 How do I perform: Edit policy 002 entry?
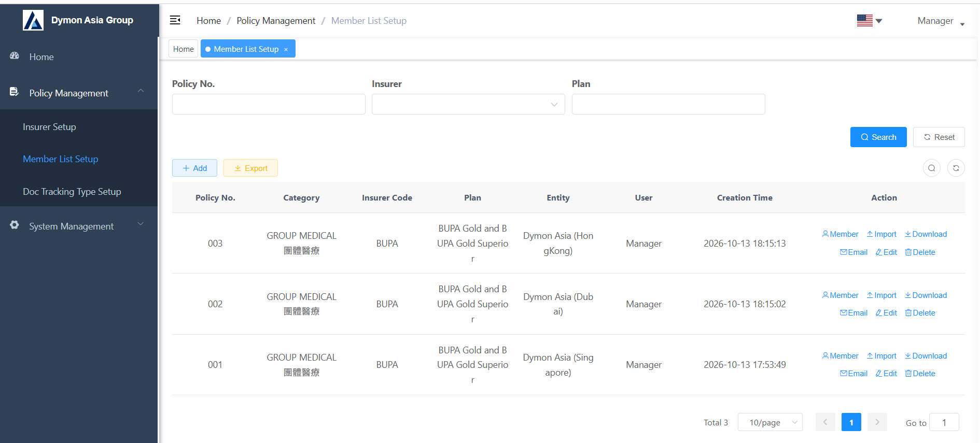[x=886, y=313]
